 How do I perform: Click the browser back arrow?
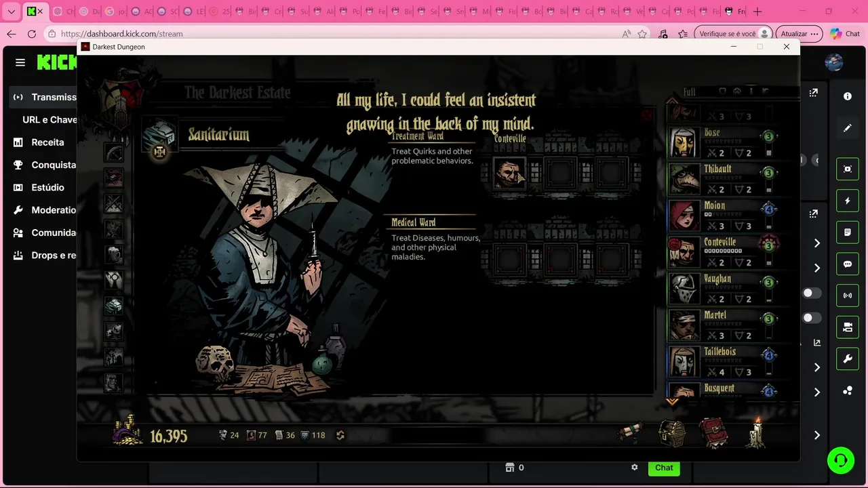[12, 34]
